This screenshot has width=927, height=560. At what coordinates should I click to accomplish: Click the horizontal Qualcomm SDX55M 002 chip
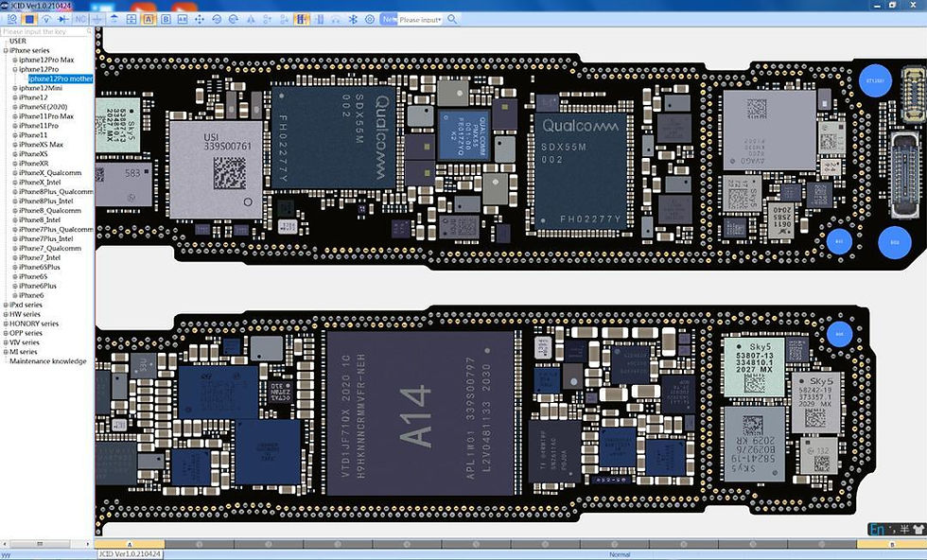pyautogui.click(x=581, y=171)
